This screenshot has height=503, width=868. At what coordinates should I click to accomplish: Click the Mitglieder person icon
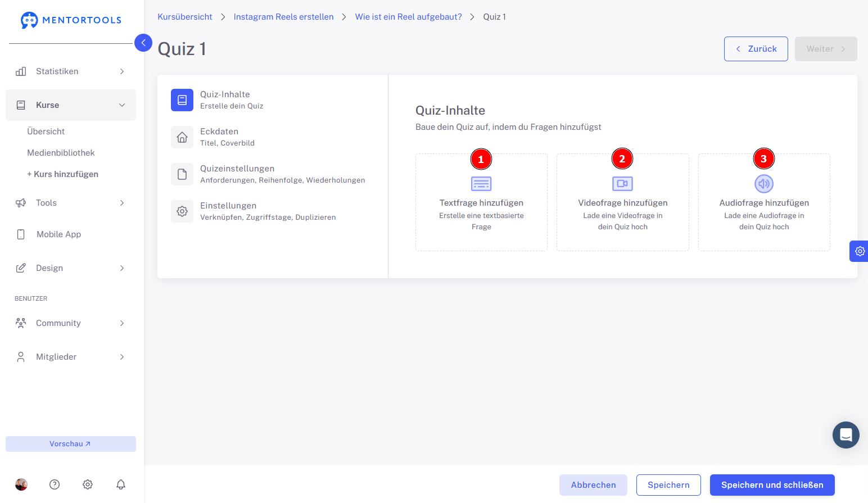pos(21,357)
